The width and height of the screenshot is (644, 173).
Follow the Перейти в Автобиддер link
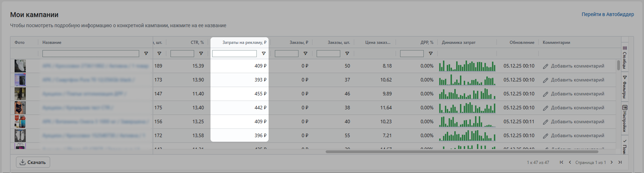(607, 14)
